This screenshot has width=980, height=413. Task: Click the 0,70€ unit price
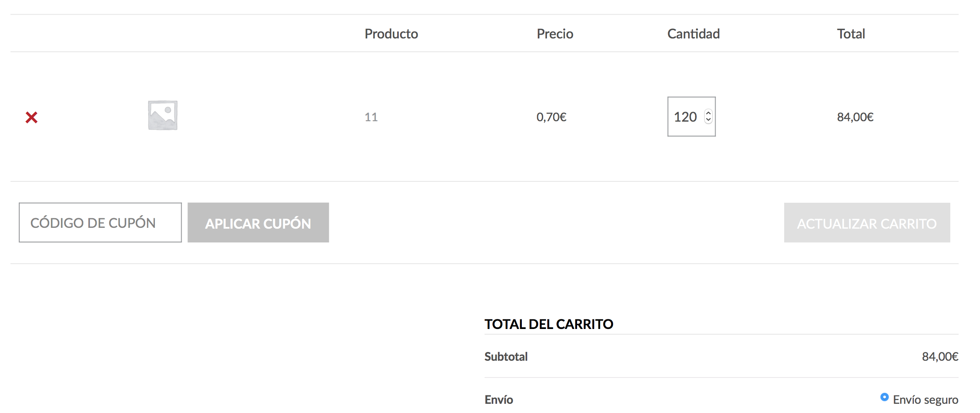click(x=551, y=117)
